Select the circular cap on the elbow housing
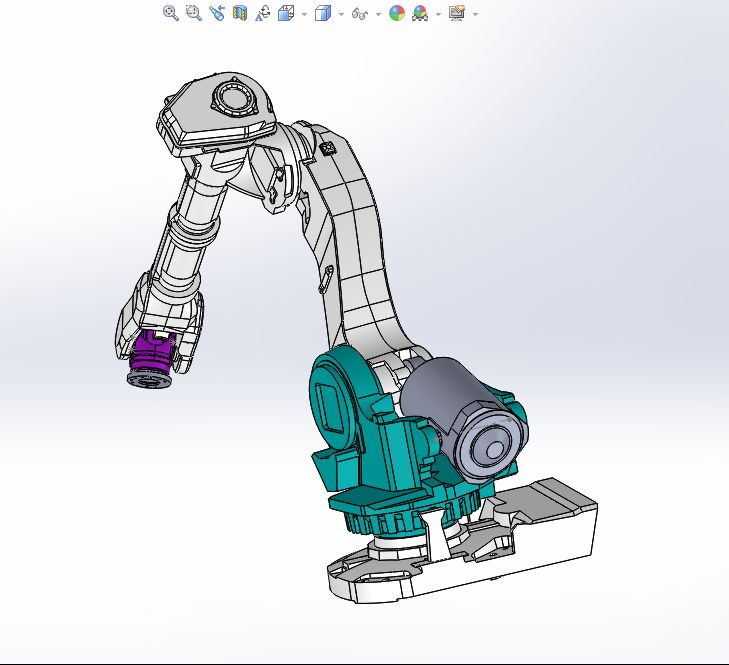This screenshot has width=729, height=665. point(234,99)
